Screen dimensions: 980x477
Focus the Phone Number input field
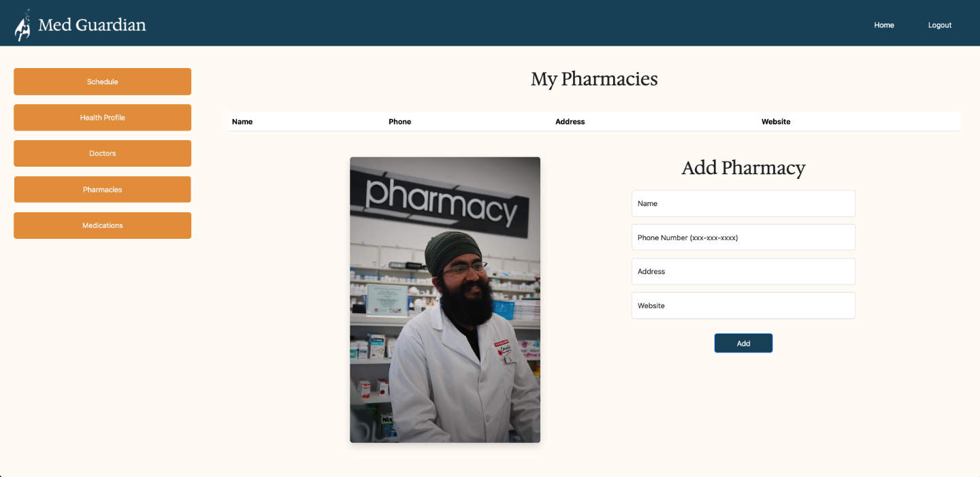pyautogui.click(x=743, y=237)
